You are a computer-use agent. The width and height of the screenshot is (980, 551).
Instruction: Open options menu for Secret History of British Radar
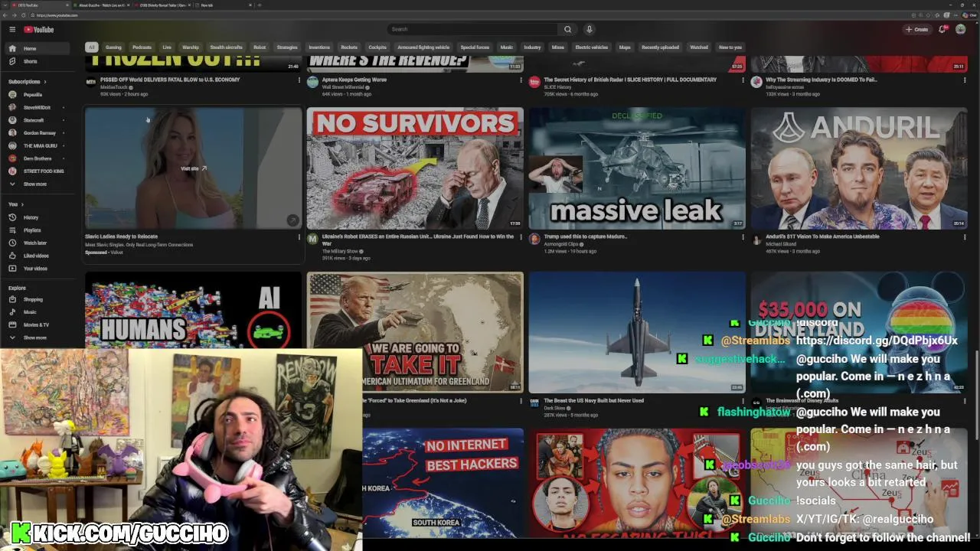click(x=743, y=80)
